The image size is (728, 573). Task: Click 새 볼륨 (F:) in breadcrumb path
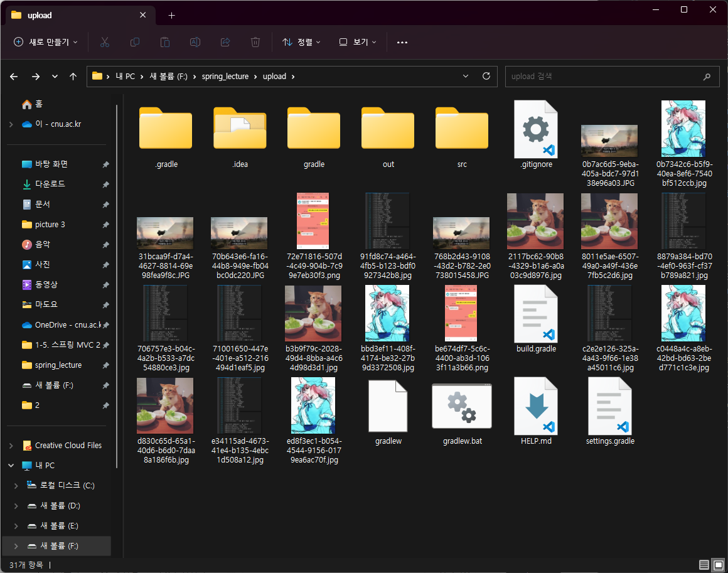pos(169,77)
